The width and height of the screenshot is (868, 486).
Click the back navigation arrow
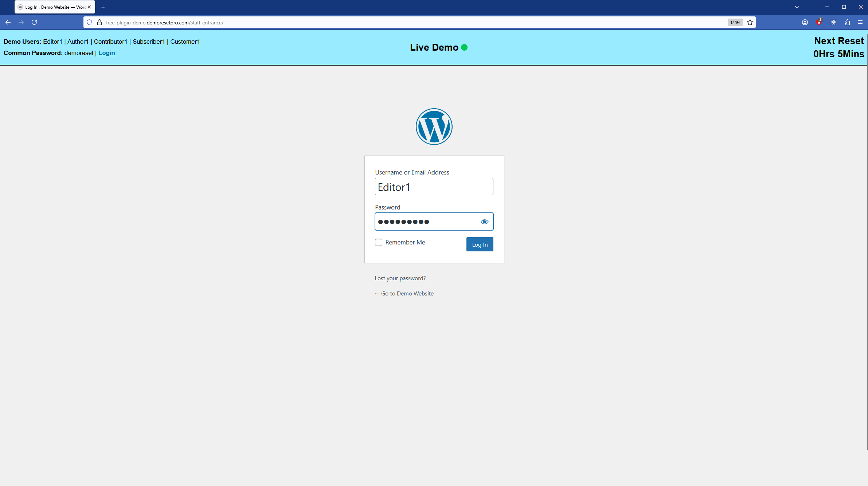(x=8, y=22)
